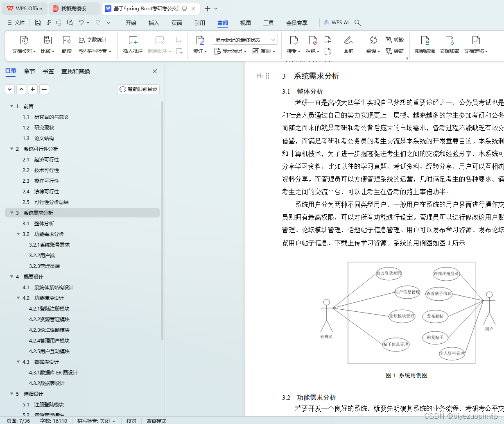Viewport: 504px width, 424px height.
Task: Open the 会员专享 ribbon tab
Action: 297,23
